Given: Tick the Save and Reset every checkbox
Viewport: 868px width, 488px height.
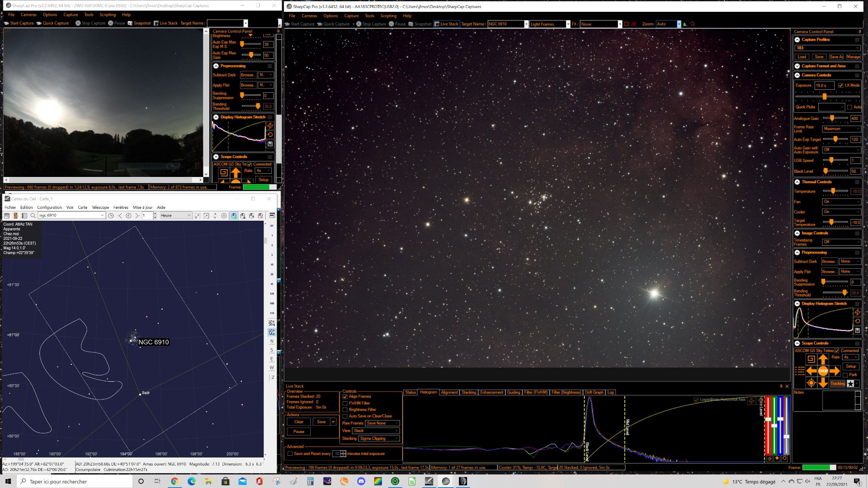Looking at the screenshot, I should point(290,454).
